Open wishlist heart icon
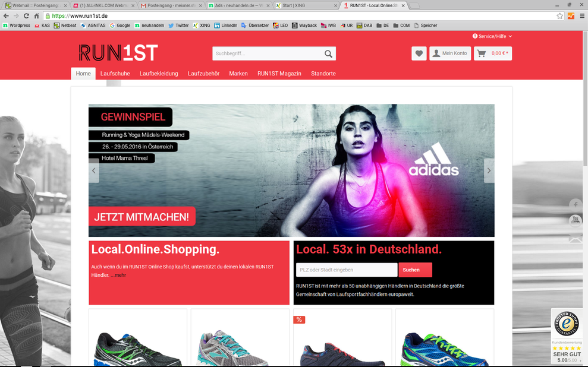588x367 pixels. pyautogui.click(x=419, y=53)
